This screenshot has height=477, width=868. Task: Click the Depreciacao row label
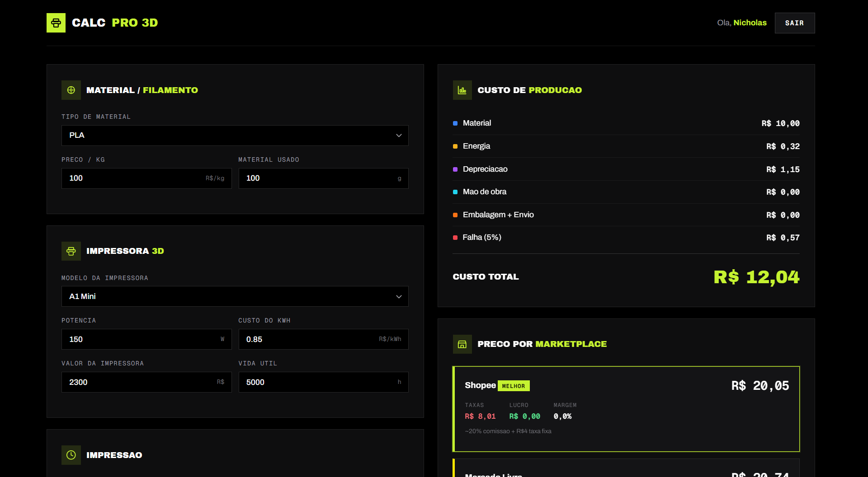(x=485, y=169)
